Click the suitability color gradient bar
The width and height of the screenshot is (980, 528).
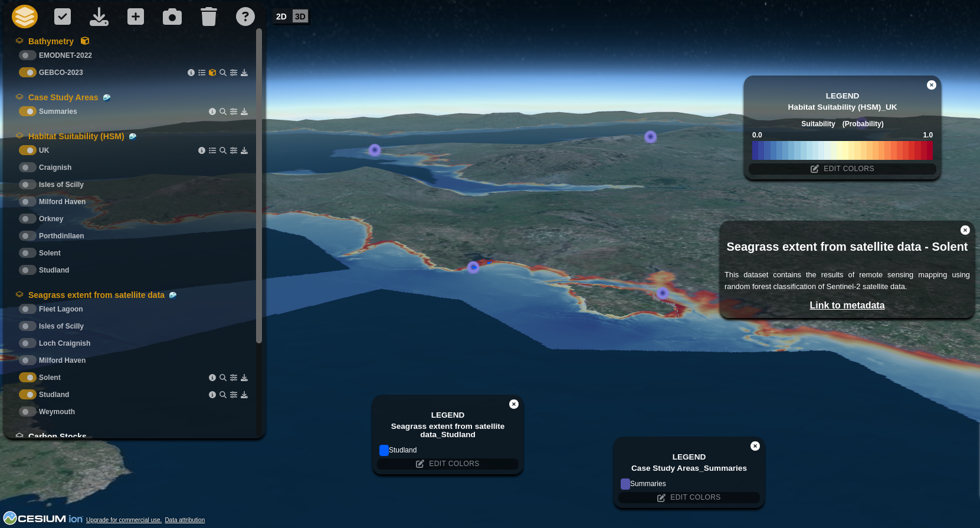(x=843, y=150)
